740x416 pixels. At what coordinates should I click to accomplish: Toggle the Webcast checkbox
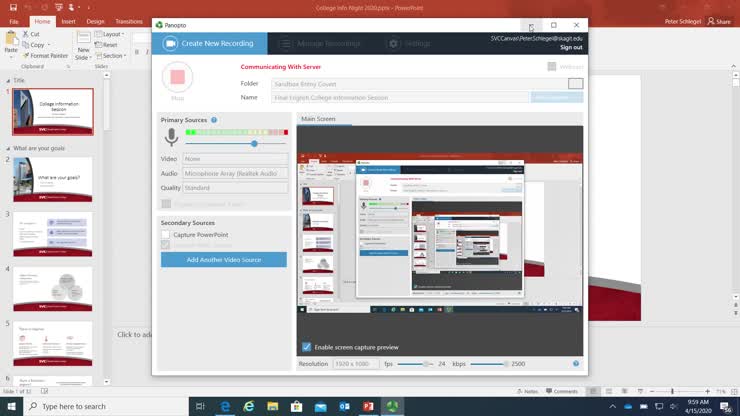[552, 67]
